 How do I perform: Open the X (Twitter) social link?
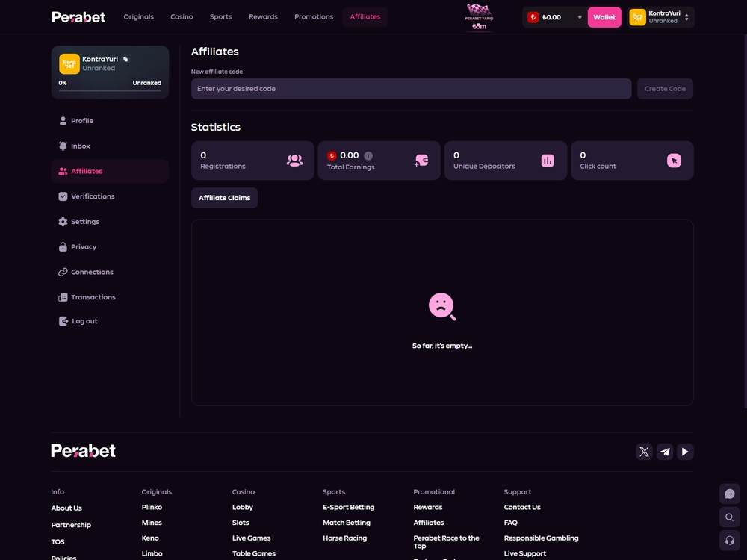pos(644,452)
